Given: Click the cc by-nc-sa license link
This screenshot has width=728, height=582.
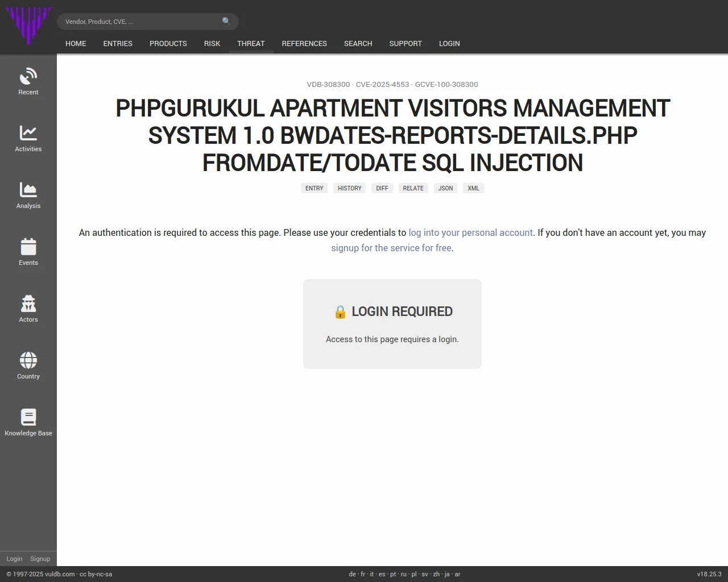Looking at the screenshot, I should [96, 574].
